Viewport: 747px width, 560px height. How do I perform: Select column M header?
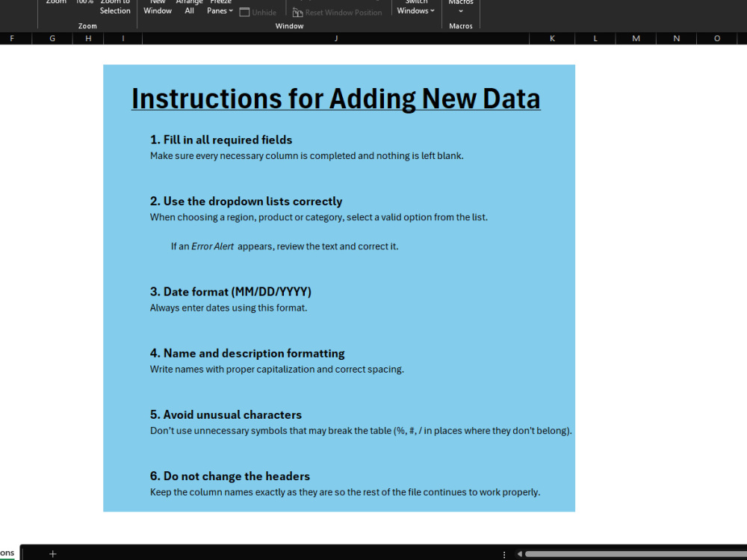click(636, 39)
